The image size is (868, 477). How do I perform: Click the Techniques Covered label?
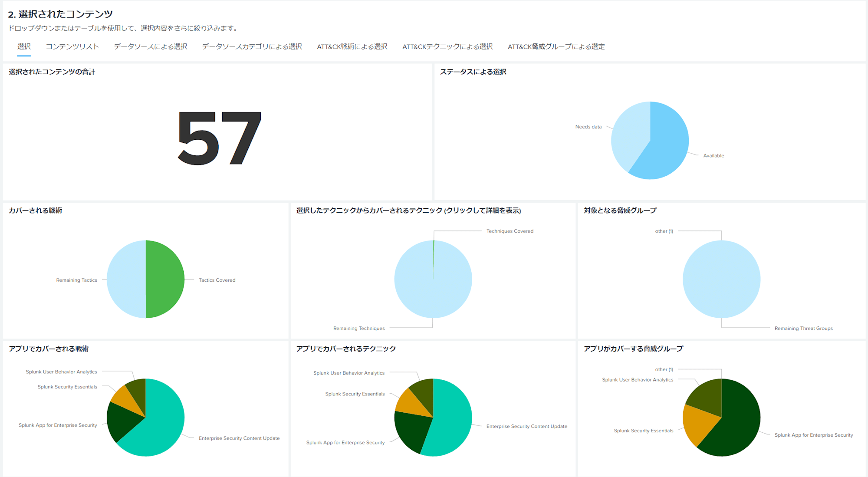point(510,231)
